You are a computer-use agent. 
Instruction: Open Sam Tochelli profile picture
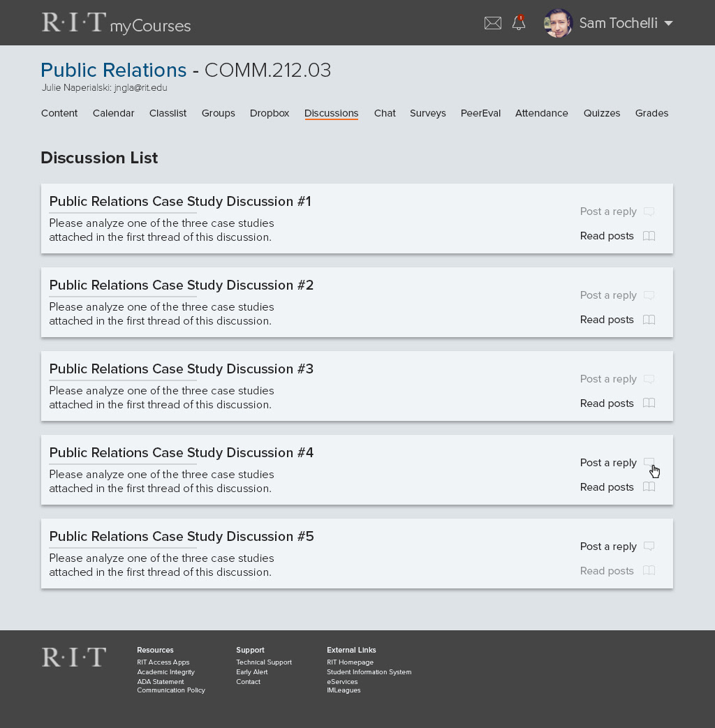click(558, 23)
